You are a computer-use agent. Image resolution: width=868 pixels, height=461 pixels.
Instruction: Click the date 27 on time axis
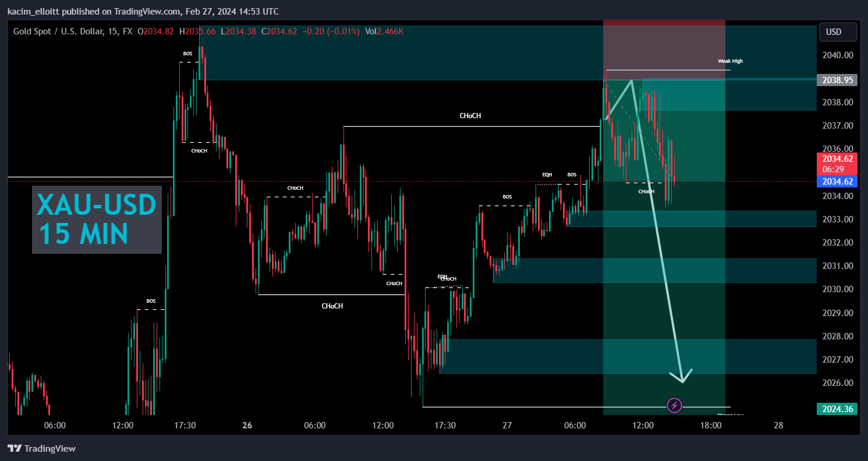point(507,425)
